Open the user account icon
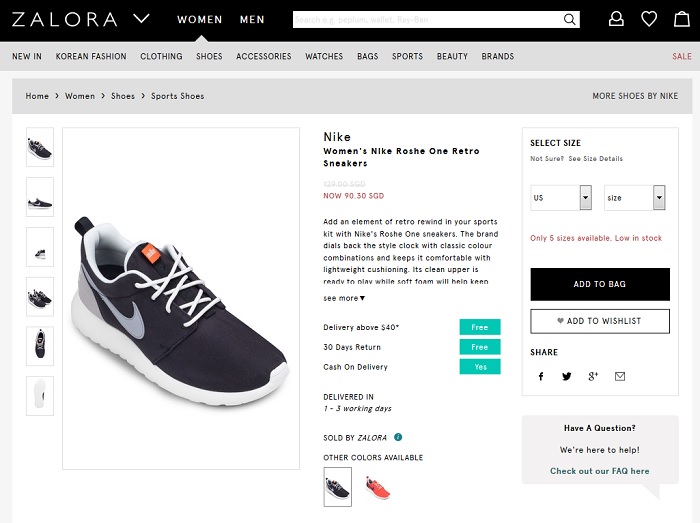The height and width of the screenshot is (523, 700). click(616, 19)
